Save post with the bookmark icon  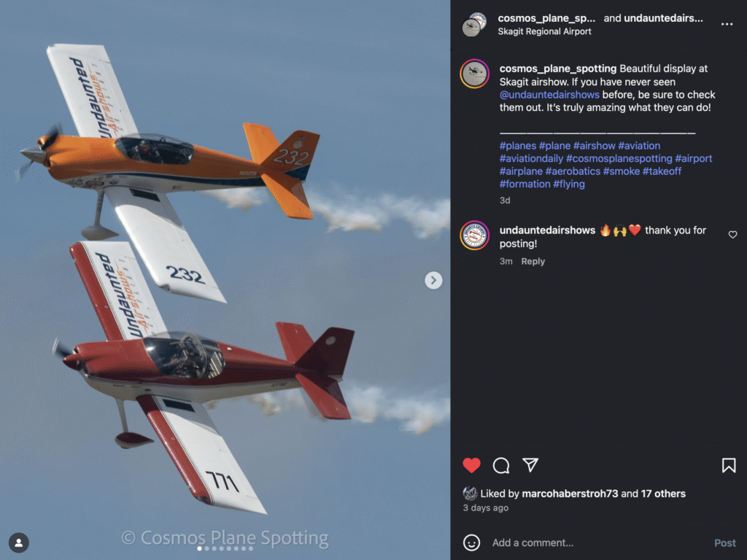(x=729, y=465)
